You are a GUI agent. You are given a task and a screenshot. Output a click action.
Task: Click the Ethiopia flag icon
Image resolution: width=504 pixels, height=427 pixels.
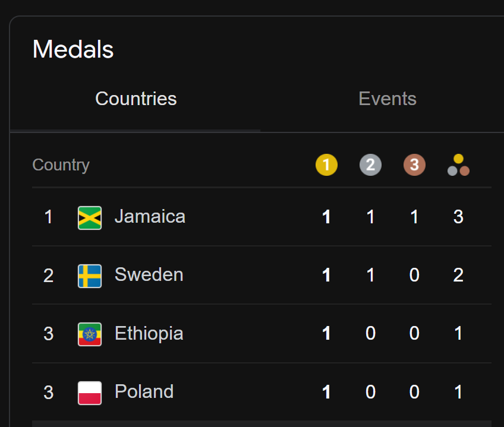pyautogui.click(x=90, y=334)
